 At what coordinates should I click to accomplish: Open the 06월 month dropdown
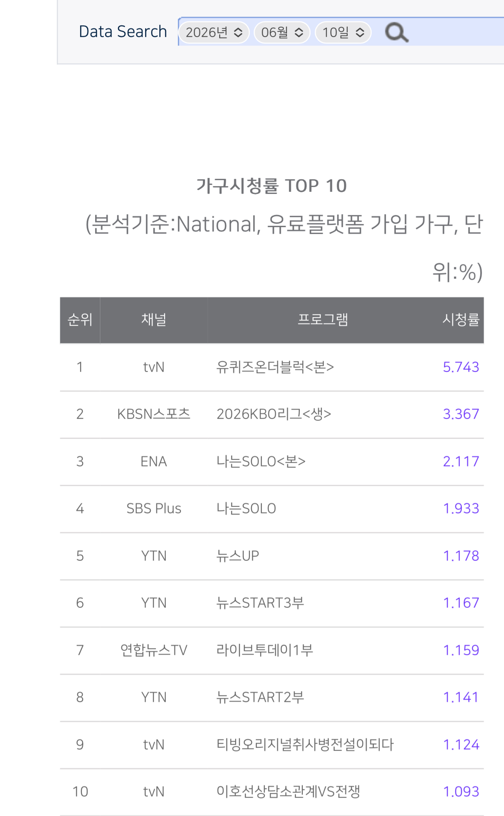[x=282, y=33]
